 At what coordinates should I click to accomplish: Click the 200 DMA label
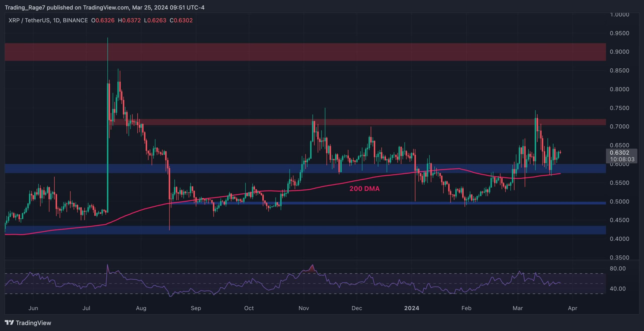(364, 188)
